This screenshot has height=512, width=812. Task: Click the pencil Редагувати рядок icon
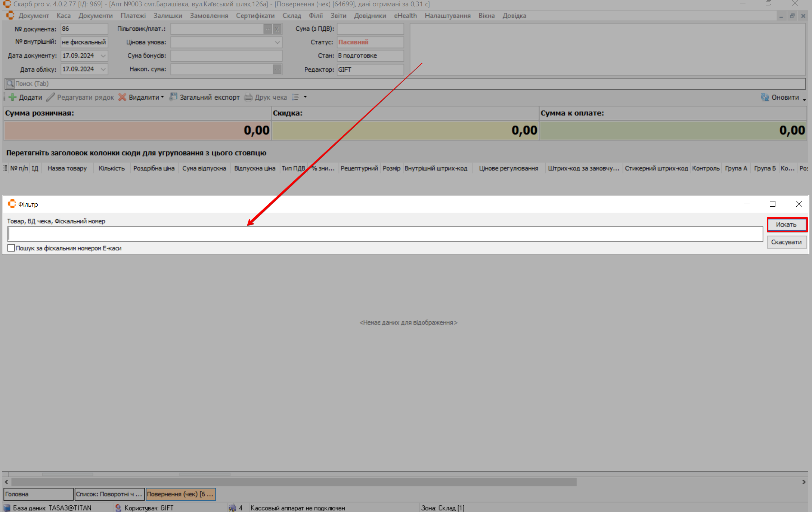point(50,97)
